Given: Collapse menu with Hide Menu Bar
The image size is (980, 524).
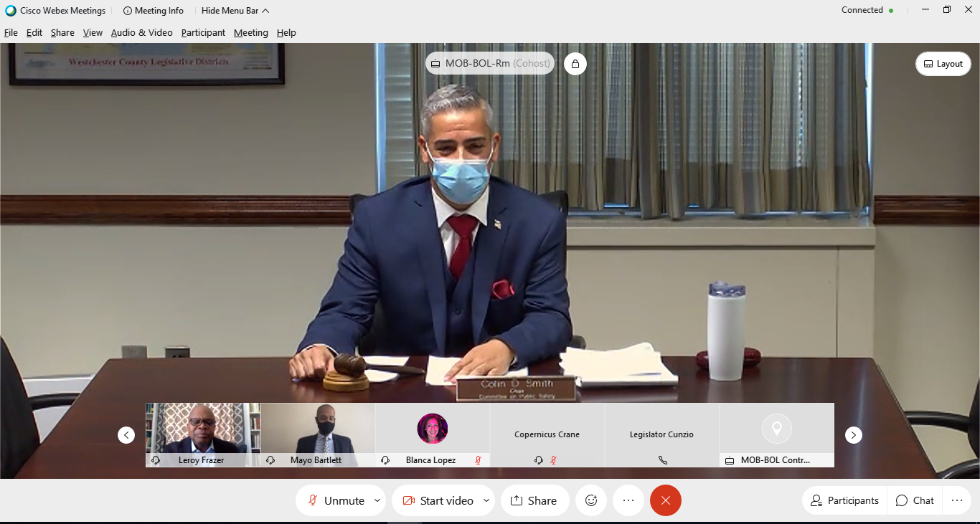Looking at the screenshot, I should pyautogui.click(x=235, y=11).
